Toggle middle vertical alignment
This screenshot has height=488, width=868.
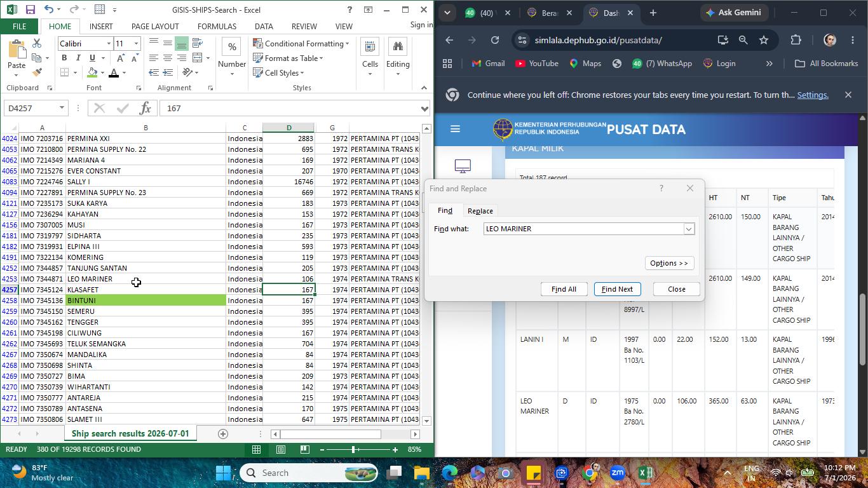click(168, 43)
